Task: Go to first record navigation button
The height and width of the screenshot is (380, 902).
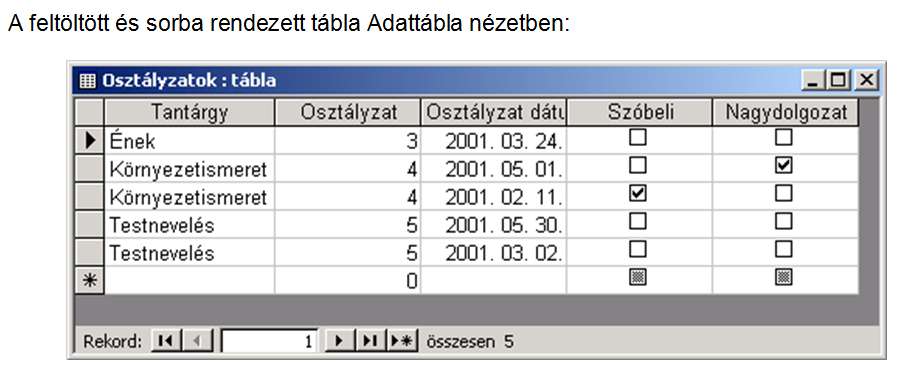Action: point(166,341)
